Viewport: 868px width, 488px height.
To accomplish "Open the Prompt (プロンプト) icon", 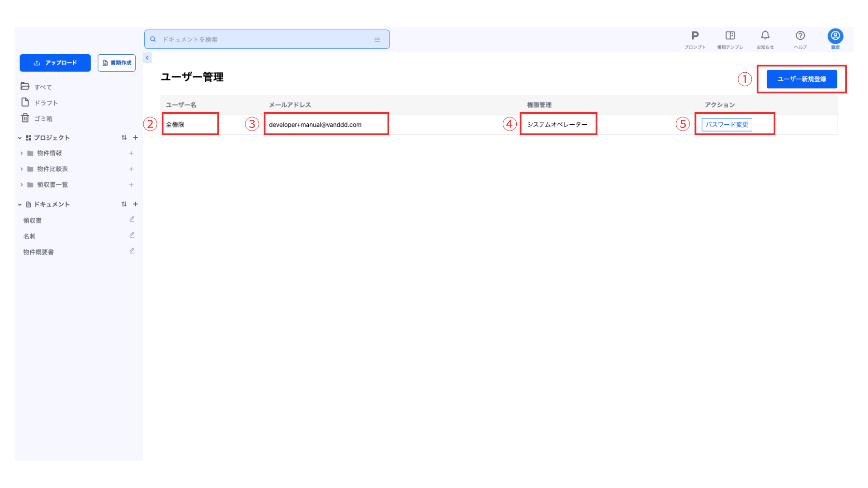I will (x=695, y=36).
